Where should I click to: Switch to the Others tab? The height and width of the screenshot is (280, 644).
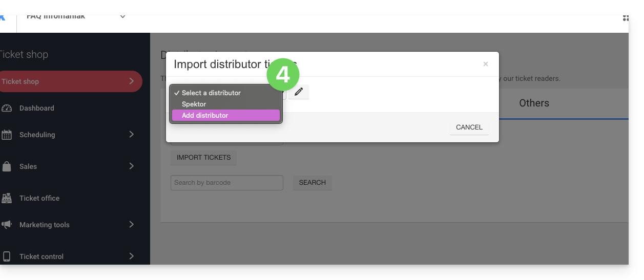534,103
